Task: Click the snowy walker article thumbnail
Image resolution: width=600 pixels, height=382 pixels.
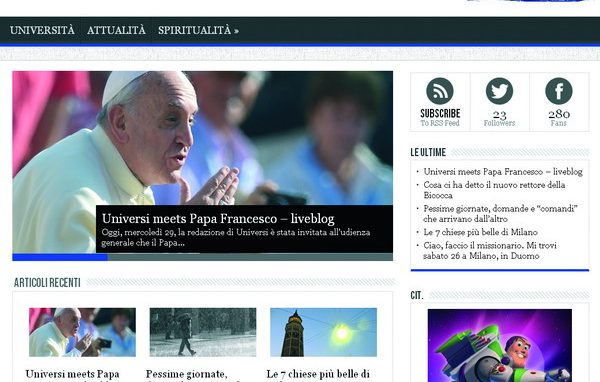Action: click(203, 332)
